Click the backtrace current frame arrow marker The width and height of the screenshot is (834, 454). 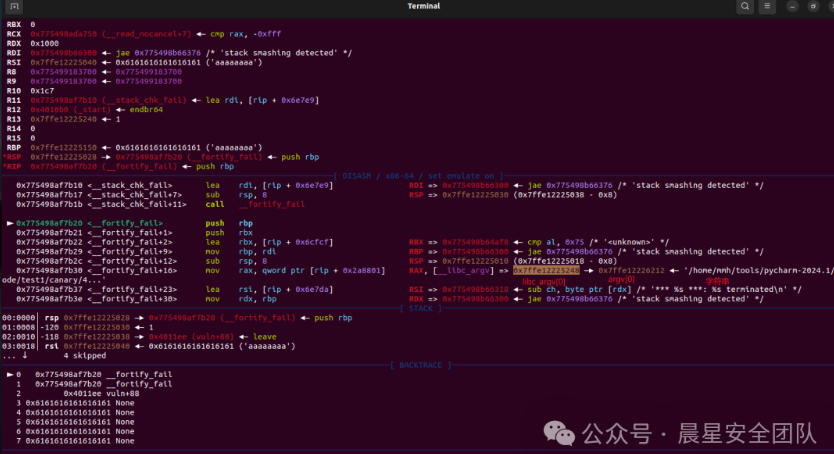10,374
